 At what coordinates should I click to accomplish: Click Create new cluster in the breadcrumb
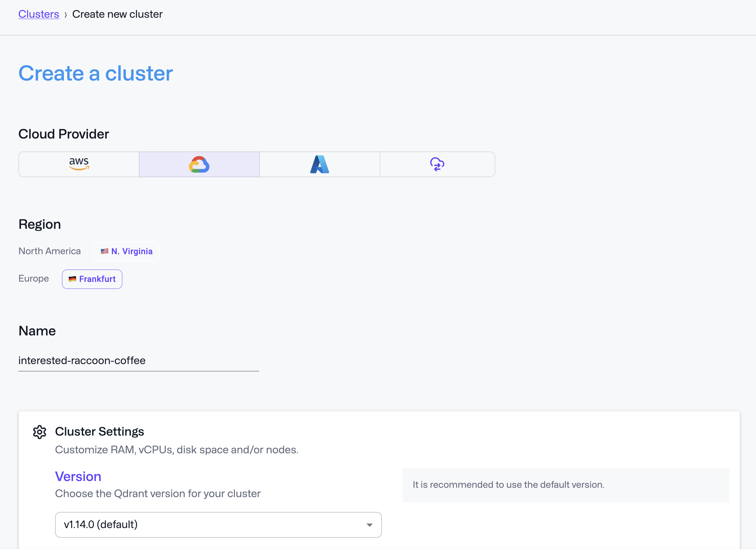117,14
